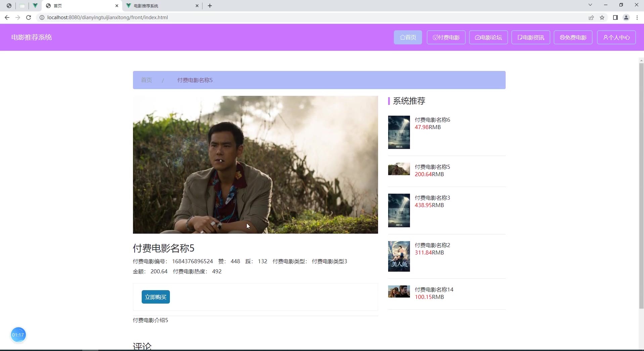Click the scrollbar up arrow

click(641, 61)
